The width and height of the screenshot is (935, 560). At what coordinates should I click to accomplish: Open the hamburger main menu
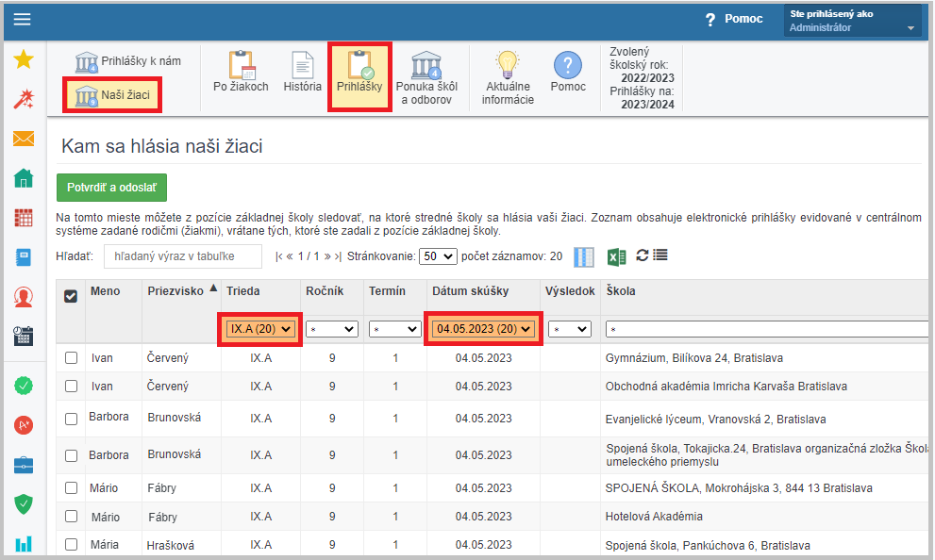[22, 19]
